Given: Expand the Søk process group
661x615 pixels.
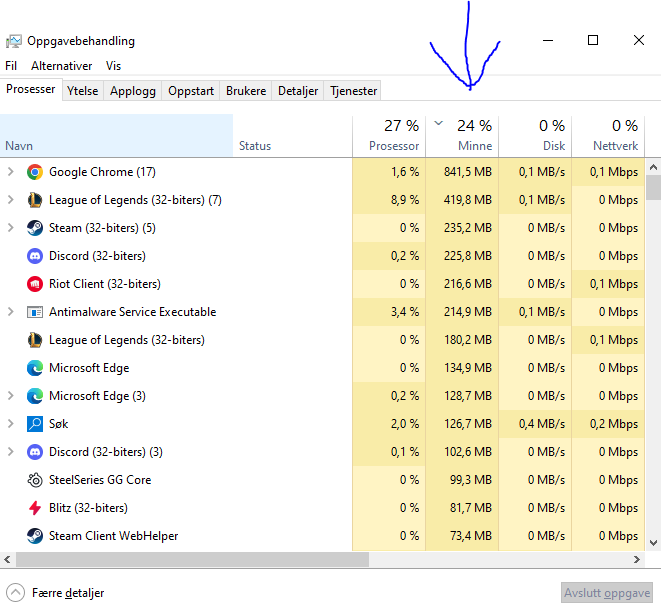Looking at the screenshot, I should (11, 424).
